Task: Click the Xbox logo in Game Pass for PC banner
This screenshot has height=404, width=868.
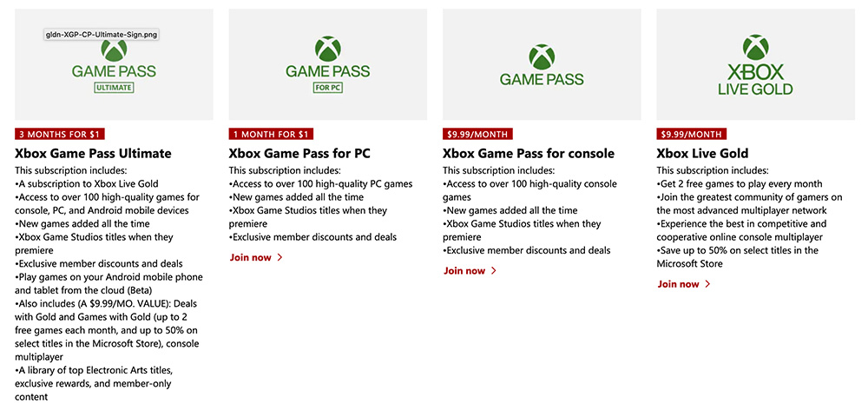Action: pos(328,49)
